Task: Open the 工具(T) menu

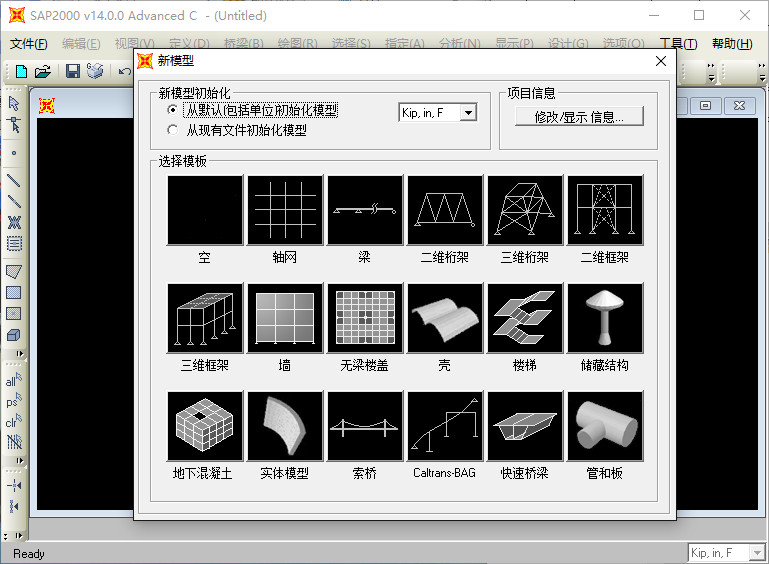Action: (678, 44)
